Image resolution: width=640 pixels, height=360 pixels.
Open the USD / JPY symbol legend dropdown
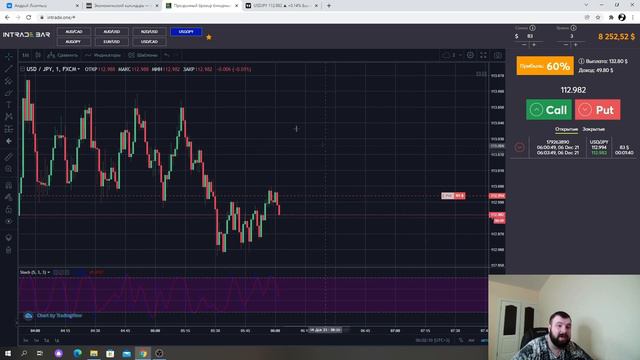[53, 69]
